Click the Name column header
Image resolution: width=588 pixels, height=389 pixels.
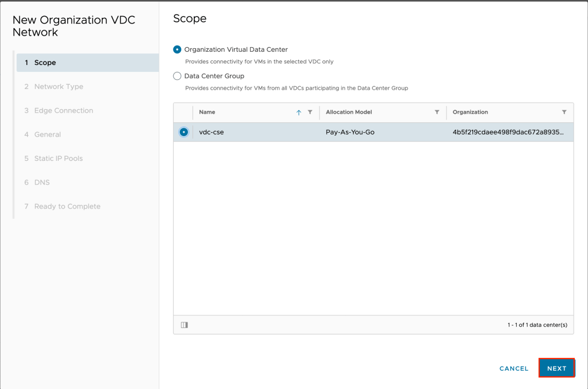(x=207, y=113)
